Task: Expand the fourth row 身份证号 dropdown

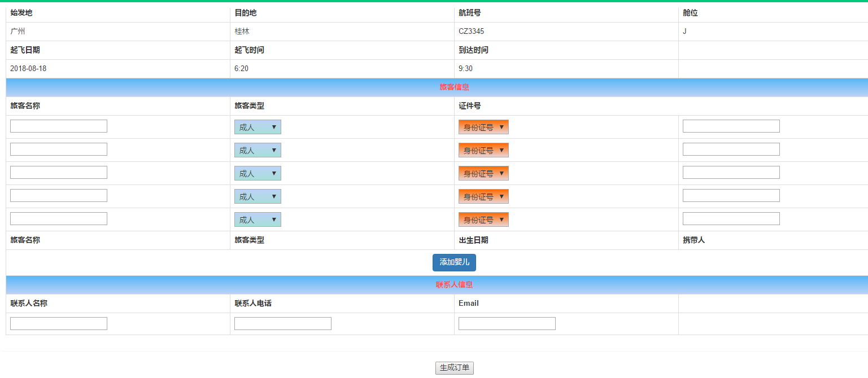Action: pos(483,196)
